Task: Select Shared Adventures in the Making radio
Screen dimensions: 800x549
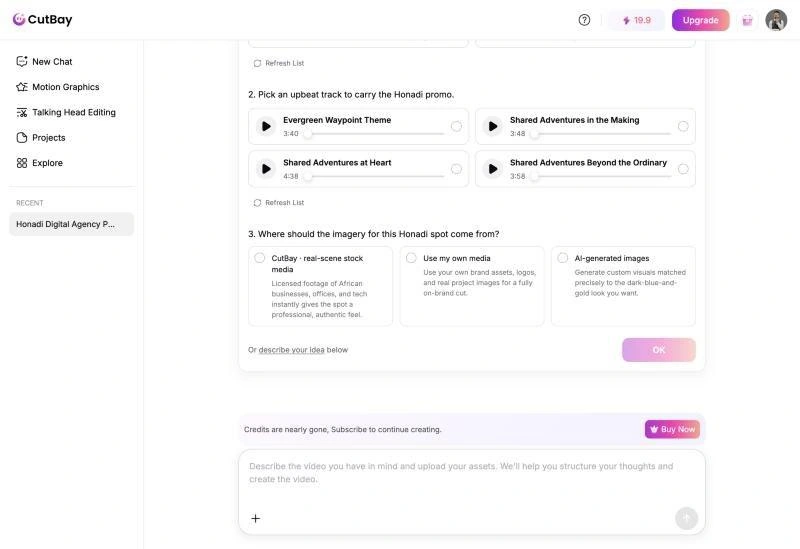Action: (x=683, y=126)
